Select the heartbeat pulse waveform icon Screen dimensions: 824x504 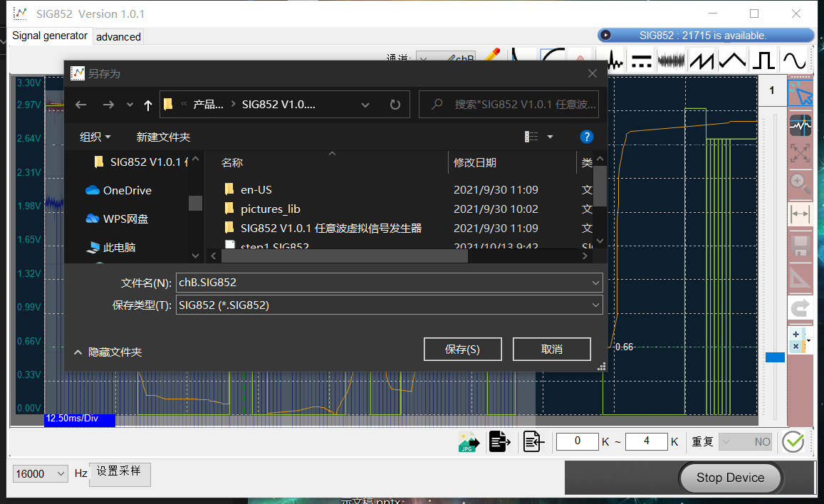tap(615, 60)
